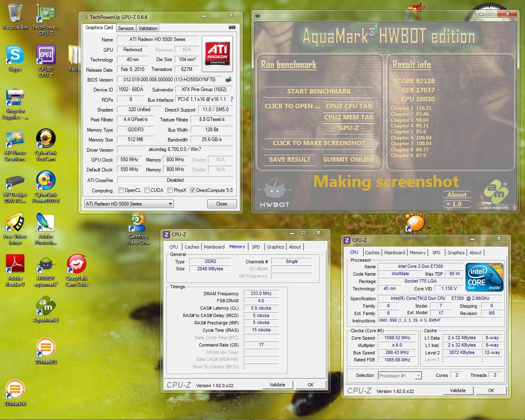The image size is (525, 420).
Task: Click GPU-Z camera screenshot icon
Action: pos(232,27)
